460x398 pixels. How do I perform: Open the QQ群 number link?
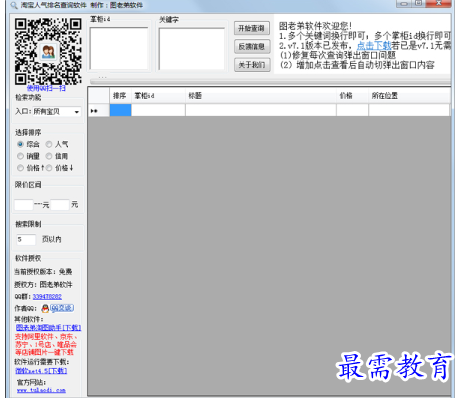[x=47, y=296]
